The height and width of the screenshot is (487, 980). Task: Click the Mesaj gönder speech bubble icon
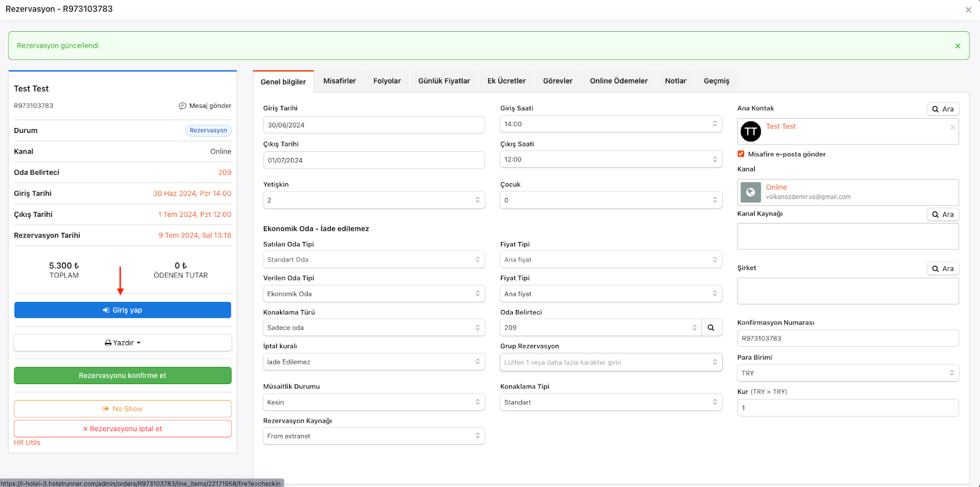(x=183, y=106)
